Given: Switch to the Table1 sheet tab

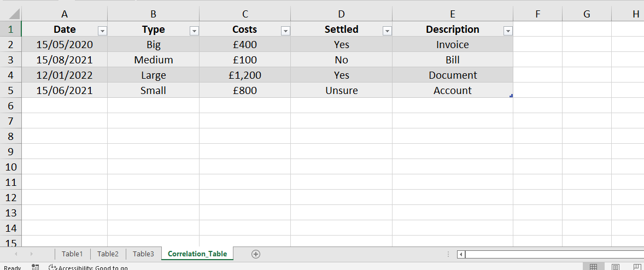Looking at the screenshot, I should coord(72,254).
